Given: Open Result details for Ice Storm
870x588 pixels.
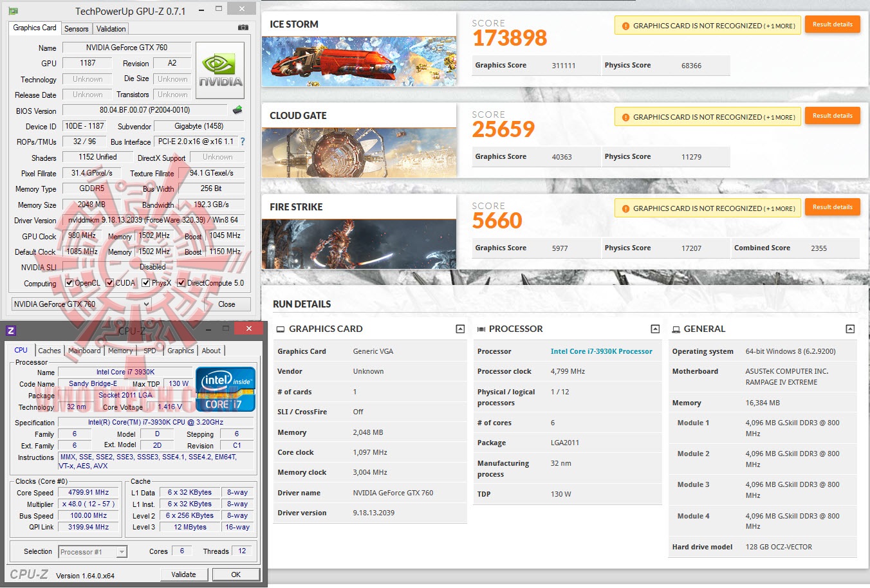Looking at the screenshot, I should pyautogui.click(x=833, y=24).
